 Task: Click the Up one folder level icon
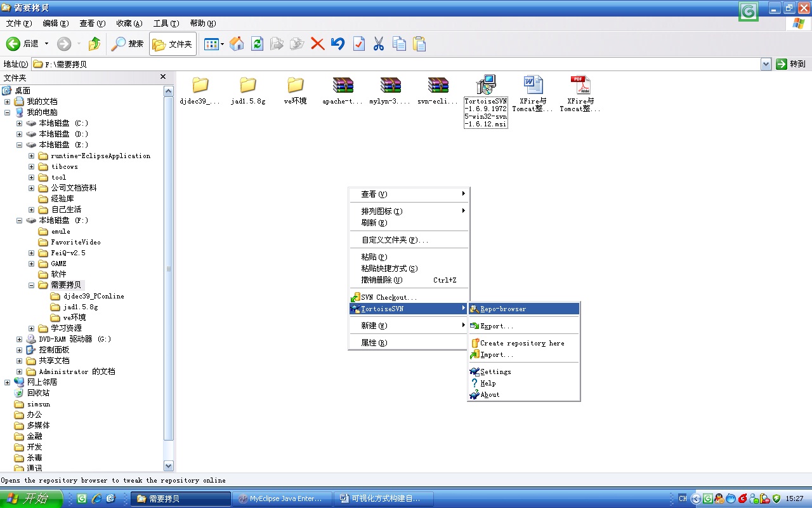[x=95, y=44]
